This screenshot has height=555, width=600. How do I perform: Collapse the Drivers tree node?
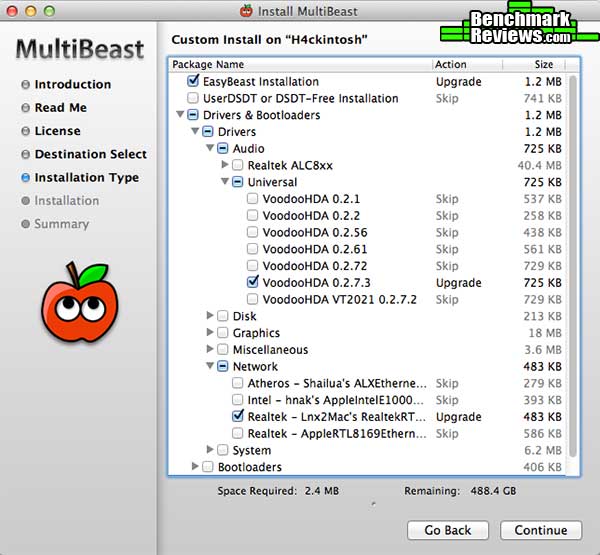coord(195,131)
